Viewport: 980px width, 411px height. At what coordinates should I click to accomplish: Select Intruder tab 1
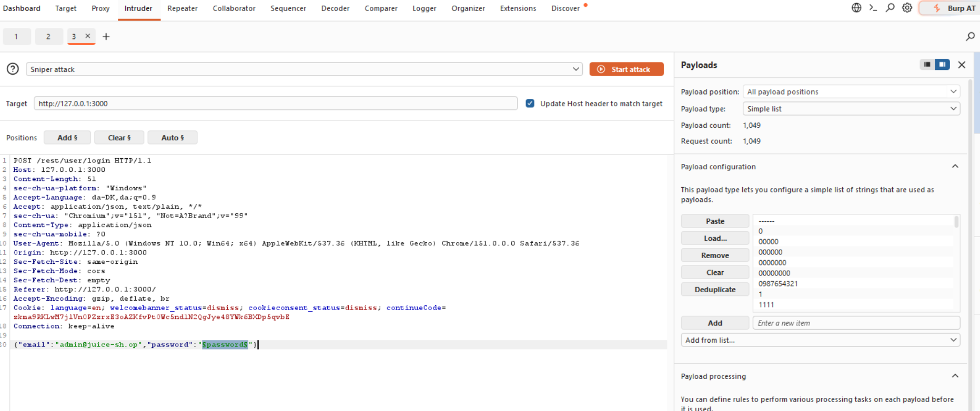16,36
